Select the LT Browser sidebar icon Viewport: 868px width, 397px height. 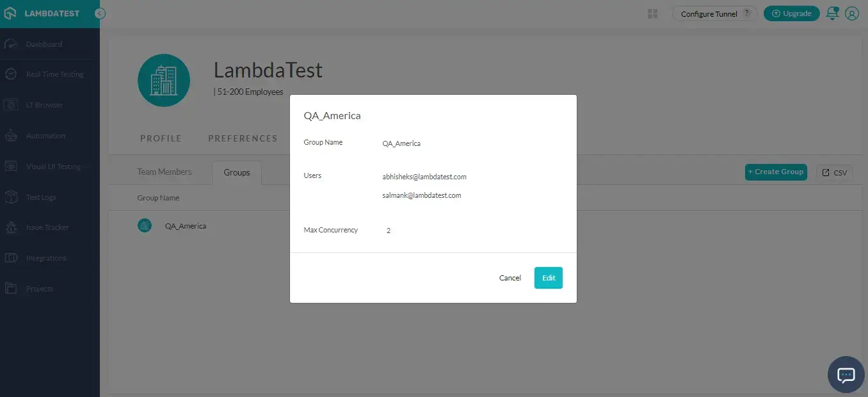[11, 105]
